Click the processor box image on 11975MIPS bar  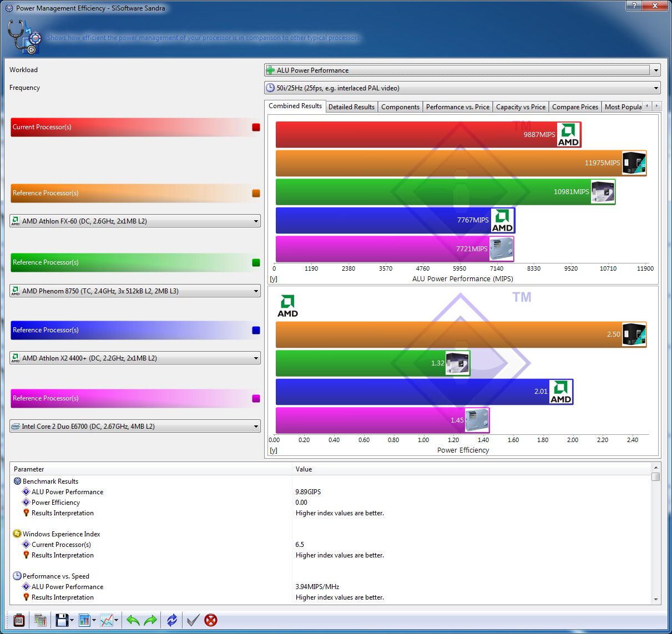tap(634, 163)
